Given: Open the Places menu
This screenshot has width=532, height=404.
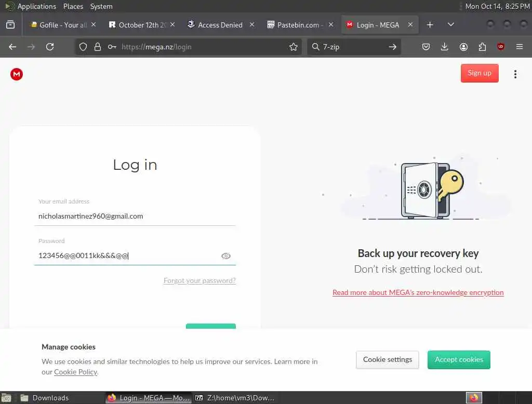Looking at the screenshot, I should 73,6.
